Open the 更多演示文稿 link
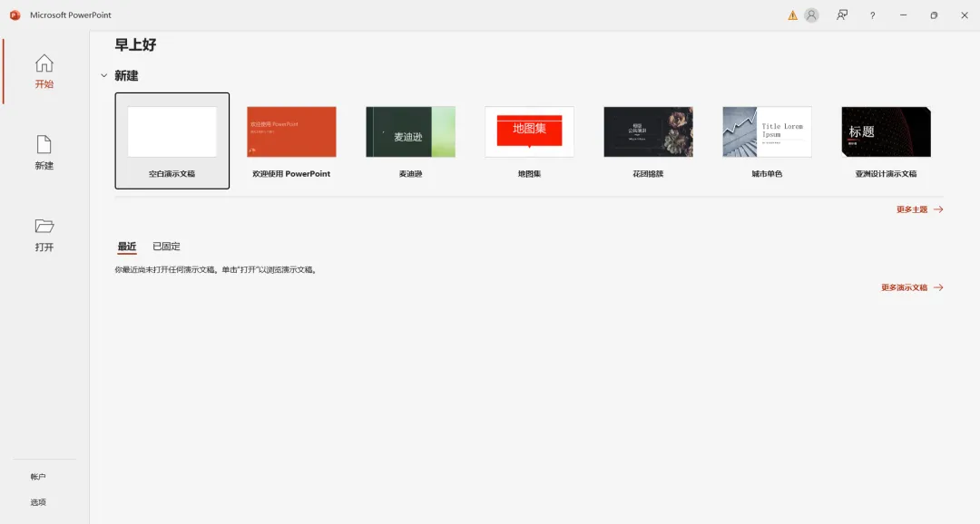Screen dimensions: 980x524 pos(912,288)
